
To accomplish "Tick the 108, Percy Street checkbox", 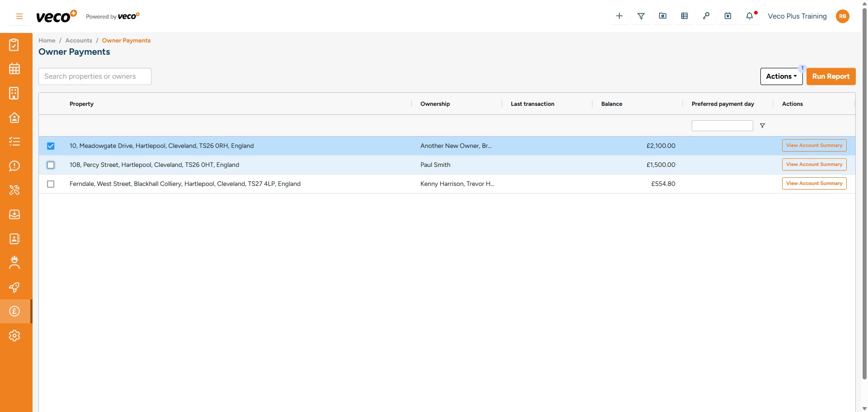I will coord(51,165).
